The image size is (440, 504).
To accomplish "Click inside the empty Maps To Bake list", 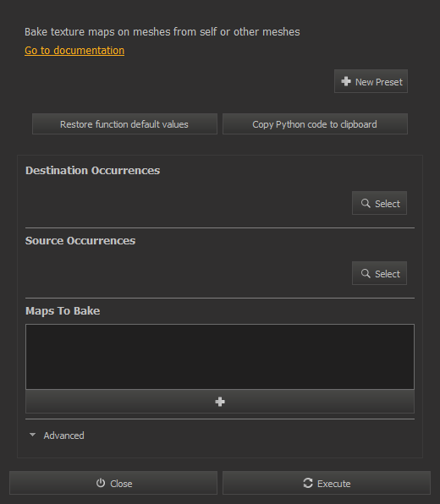I will click(x=220, y=357).
